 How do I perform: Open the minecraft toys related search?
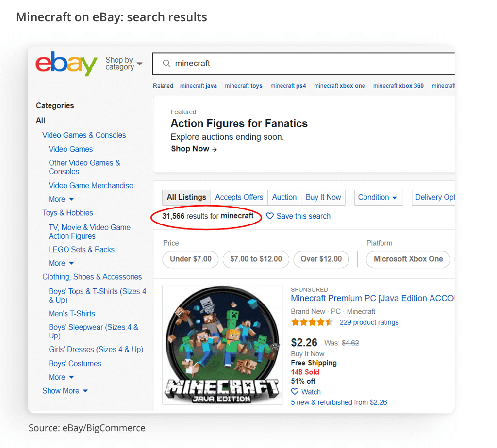[x=244, y=86]
